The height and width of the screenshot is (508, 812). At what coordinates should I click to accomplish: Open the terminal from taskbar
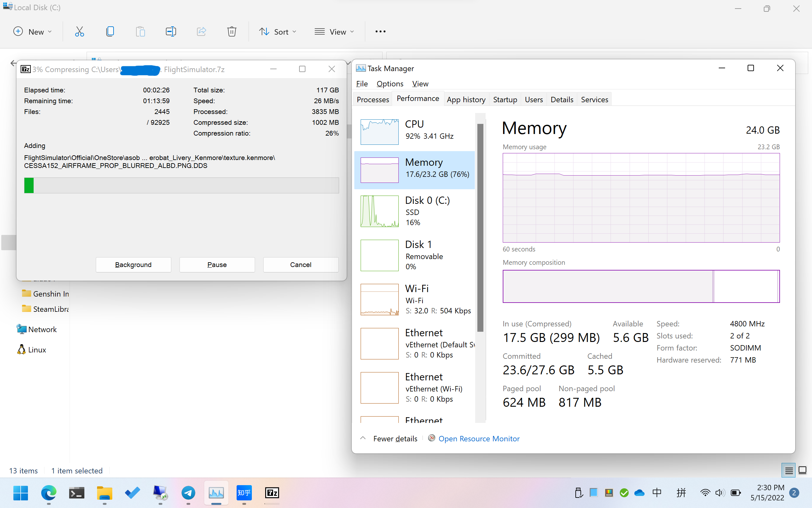(x=76, y=493)
